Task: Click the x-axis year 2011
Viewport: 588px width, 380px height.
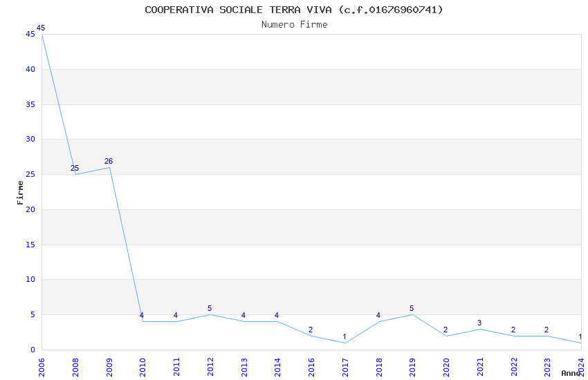Action: pos(176,367)
